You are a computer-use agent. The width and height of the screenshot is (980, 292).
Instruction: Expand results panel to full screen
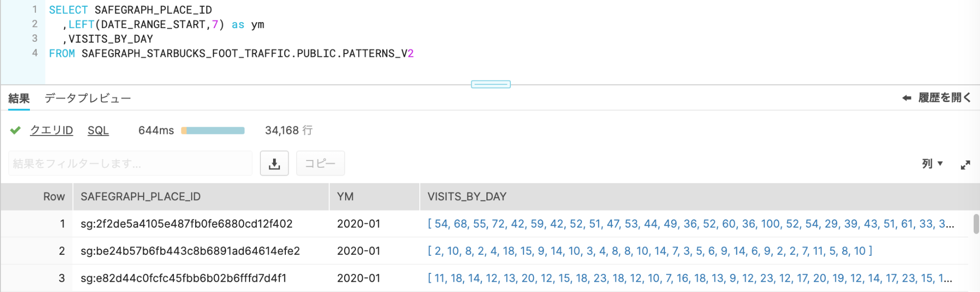tap(965, 165)
